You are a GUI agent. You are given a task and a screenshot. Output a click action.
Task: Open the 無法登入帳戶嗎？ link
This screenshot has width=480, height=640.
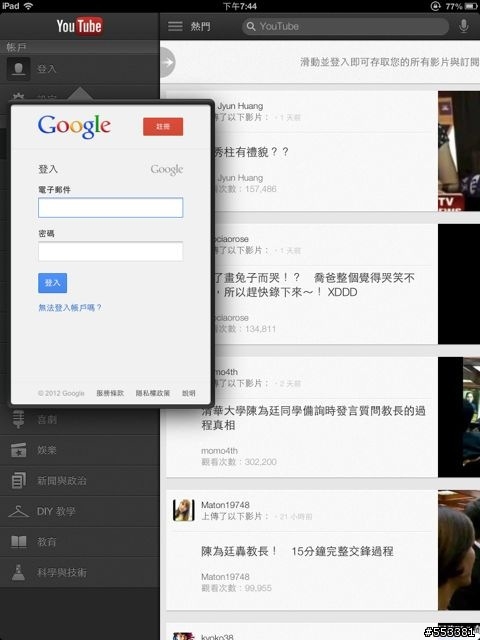[70, 308]
